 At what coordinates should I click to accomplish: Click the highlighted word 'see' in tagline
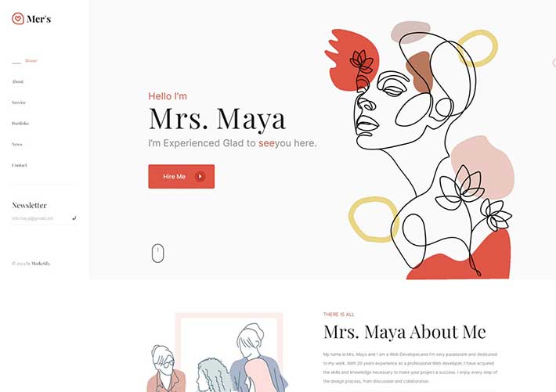267,143
